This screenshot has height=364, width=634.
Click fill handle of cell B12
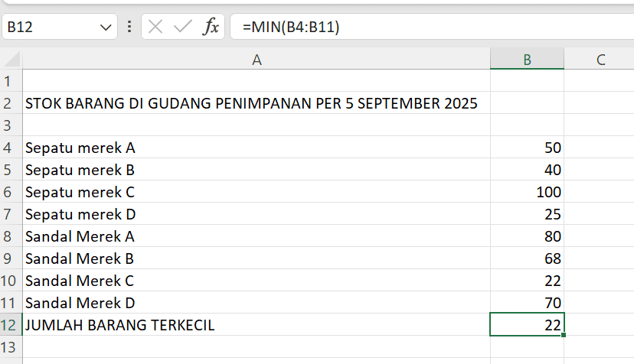click(x=564, y=334)
